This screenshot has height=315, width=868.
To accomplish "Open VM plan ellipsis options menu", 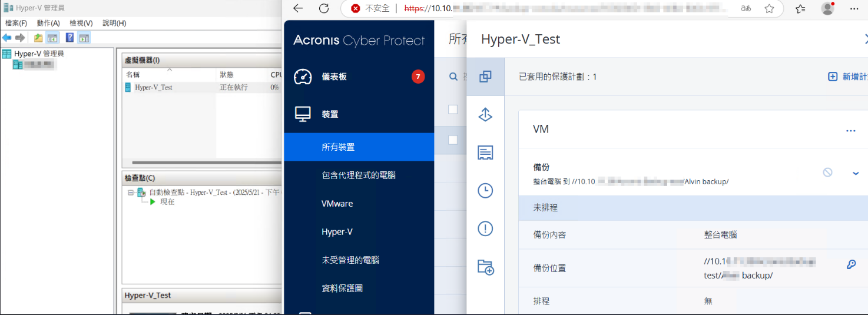I will (851, 131).
